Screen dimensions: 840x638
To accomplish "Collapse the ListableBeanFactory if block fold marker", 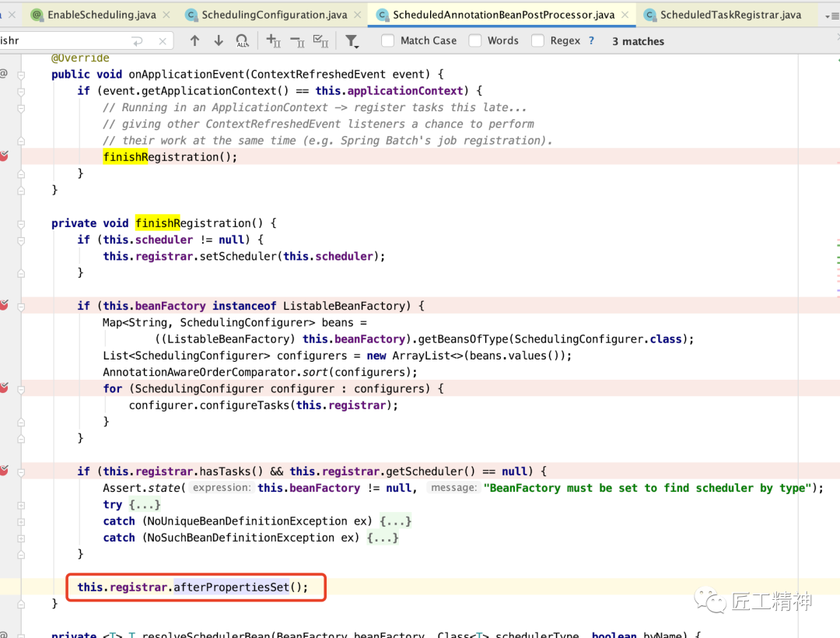I will tap(21, 307).
